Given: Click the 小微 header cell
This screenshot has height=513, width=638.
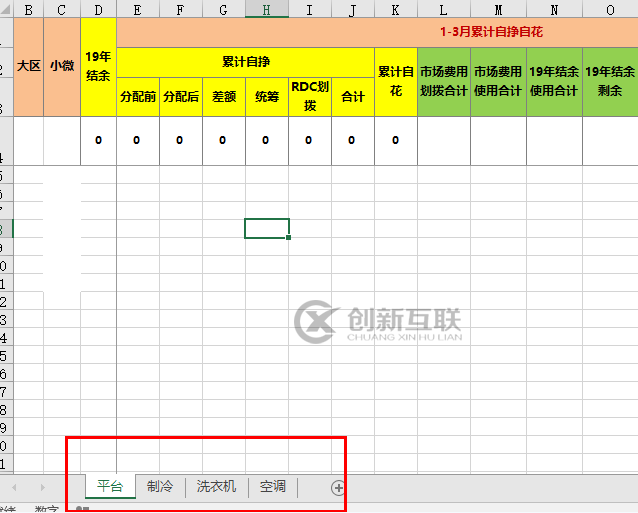Looking at the screenshot, I should (x=62, y=67).
